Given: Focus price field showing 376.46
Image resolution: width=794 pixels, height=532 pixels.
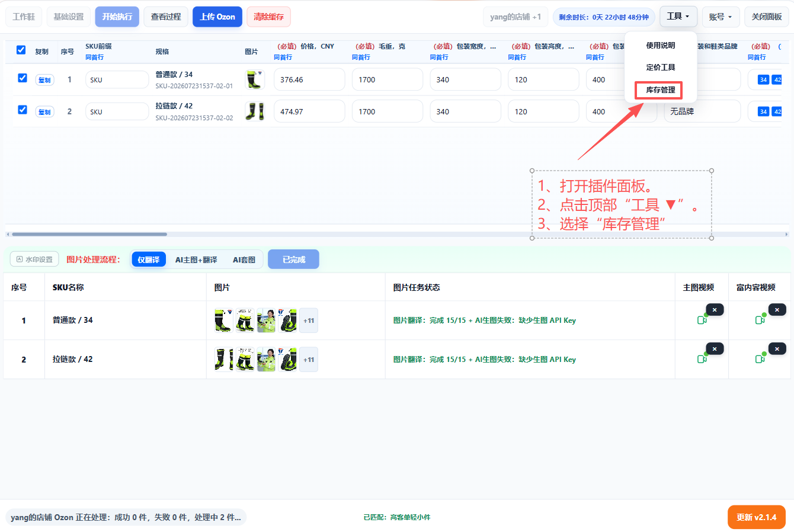Looking at the screenshot, I should [x=309, y=79].
